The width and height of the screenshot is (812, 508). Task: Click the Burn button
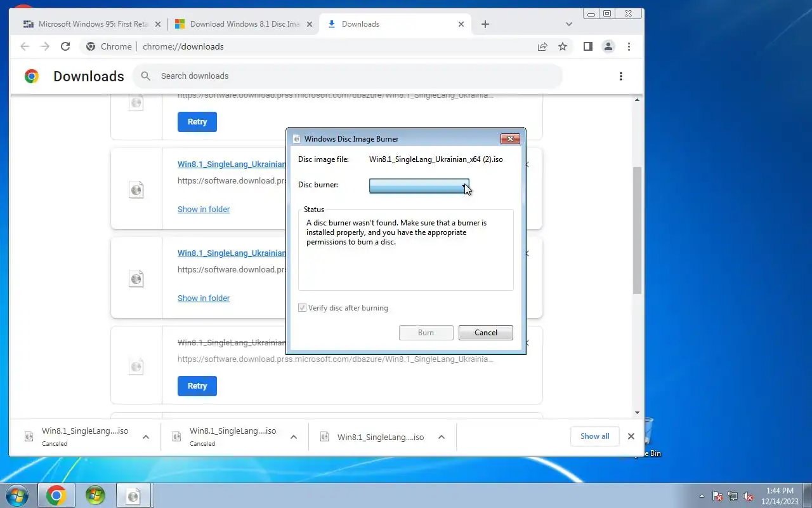point(426,333)
